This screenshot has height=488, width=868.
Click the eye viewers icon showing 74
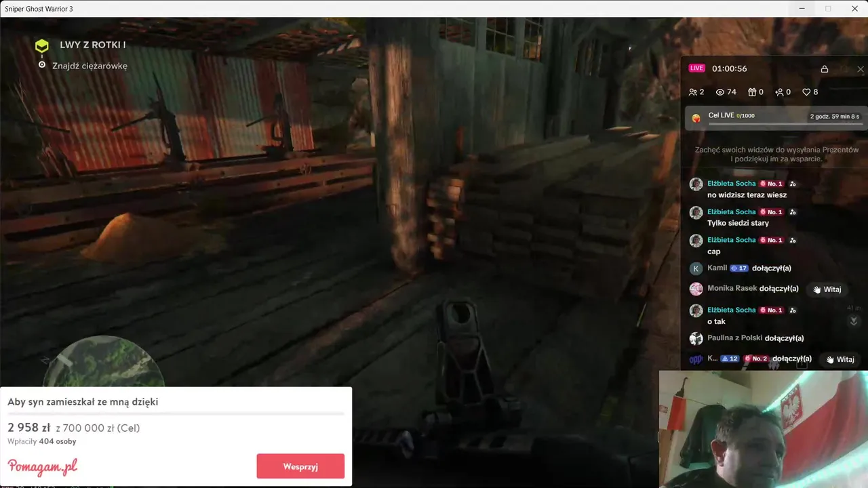[720, 92]
